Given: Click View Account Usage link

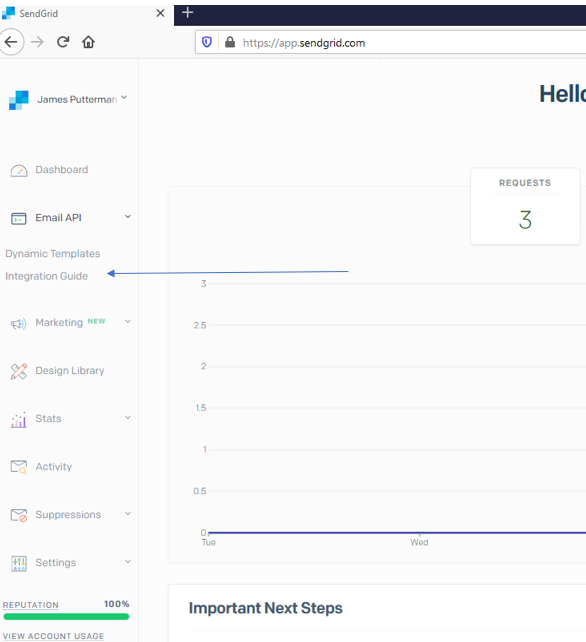Looking at the screenshot, I should click(x=54, y=636).
